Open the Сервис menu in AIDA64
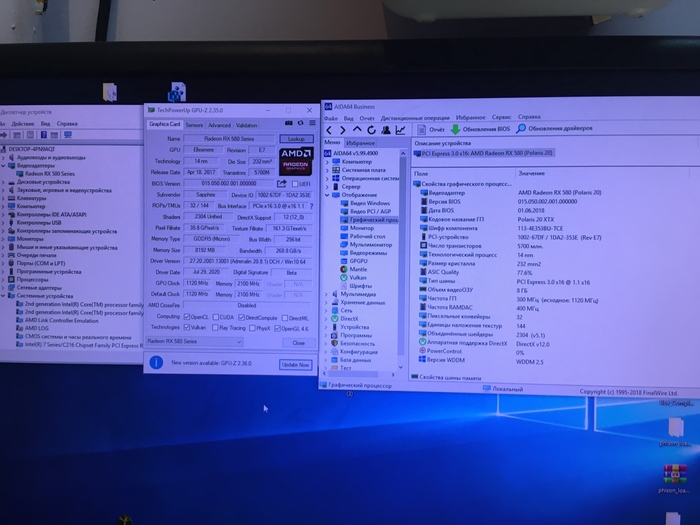The height and width of the screenshot is (525, 700). [501, 117]
